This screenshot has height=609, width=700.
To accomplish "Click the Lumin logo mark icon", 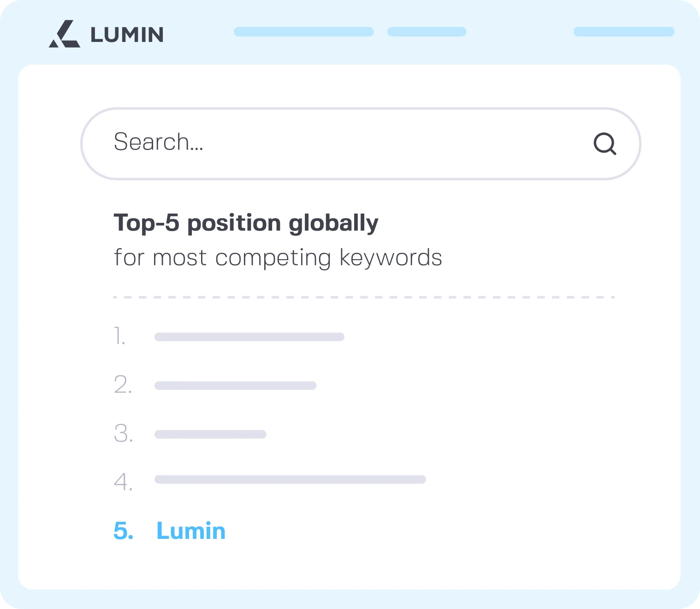I will tap(65, 34).
